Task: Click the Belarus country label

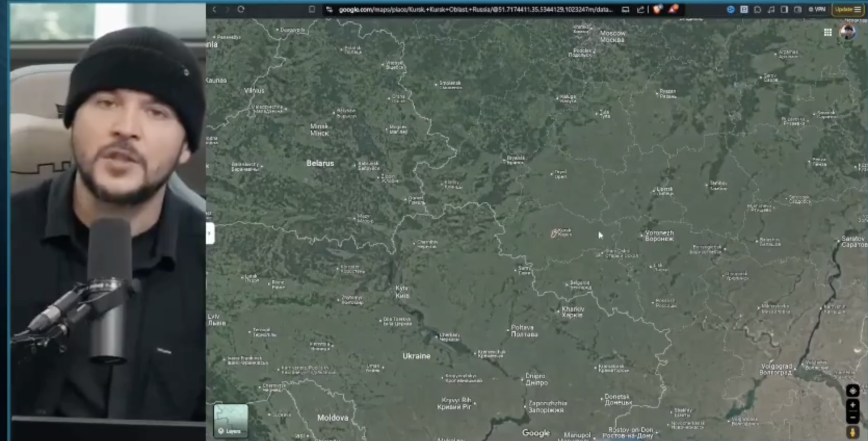Action: point(320,163)
